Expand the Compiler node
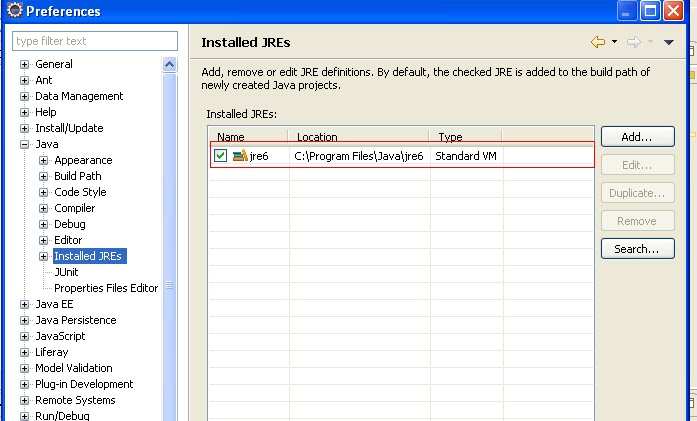This screenshot has height=421, width=697. pos(43,208)
